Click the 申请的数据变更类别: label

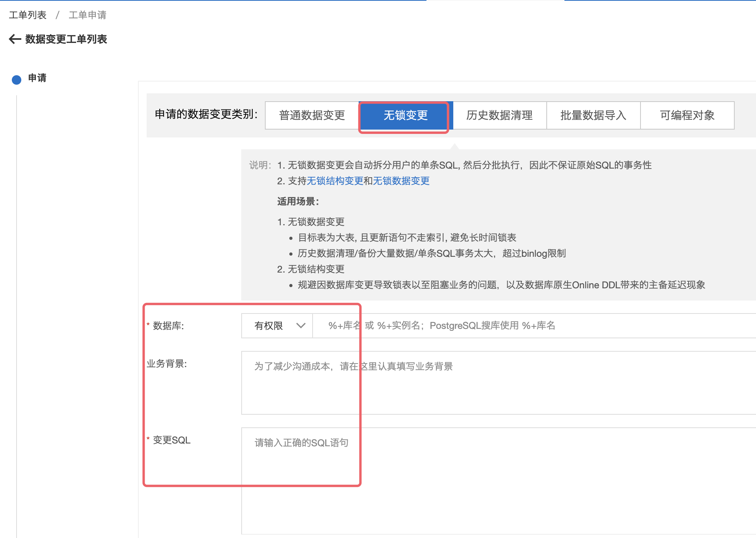[206, 114]
